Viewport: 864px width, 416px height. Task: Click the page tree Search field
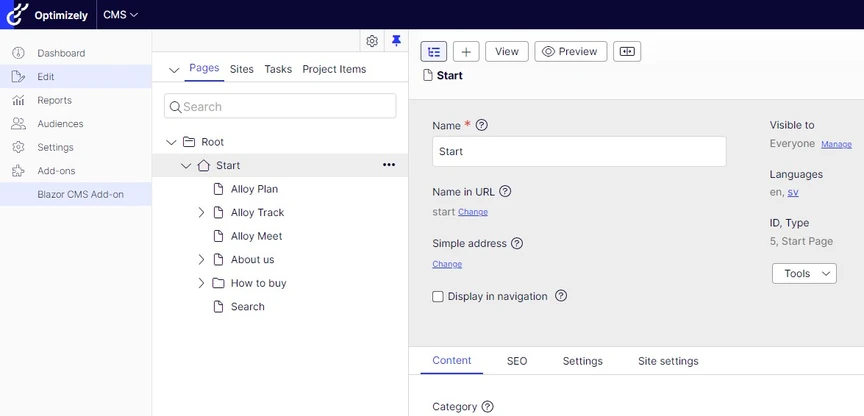pyautogui.click(x=280, y=106)
